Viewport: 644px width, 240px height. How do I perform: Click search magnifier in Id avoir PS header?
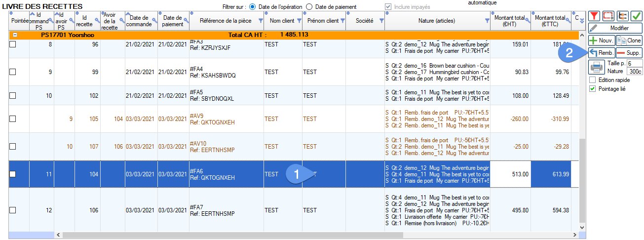pyautogui.click(x=72, y=21)
